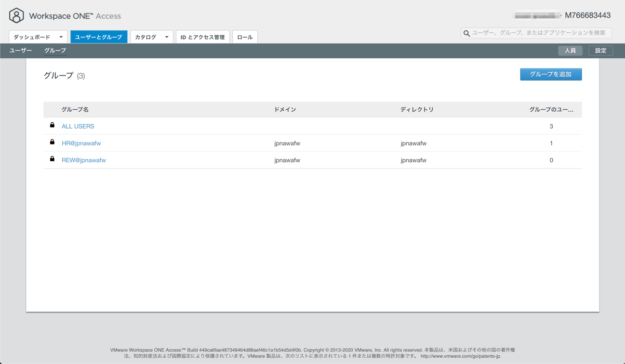Image resolution: width=625 pixels, height=364 pixels.
Task: Switch to the ユーザー sub-tab
Action: click(21, 51)
